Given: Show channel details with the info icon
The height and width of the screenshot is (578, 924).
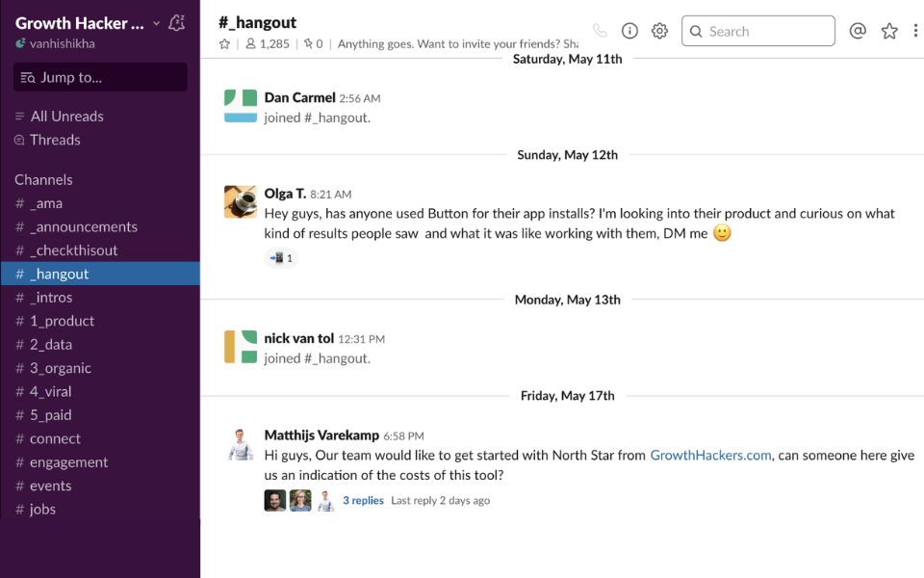Looking at the screenshot, I should (629, 31).
